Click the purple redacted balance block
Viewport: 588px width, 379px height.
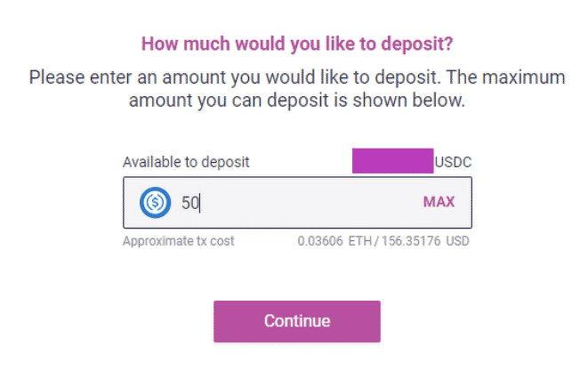(392, 161)
